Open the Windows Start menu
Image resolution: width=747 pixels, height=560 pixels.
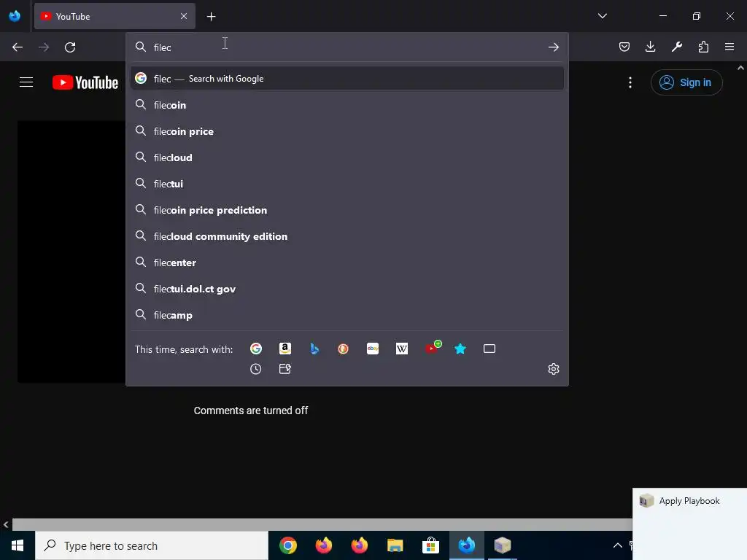pyautogui.click(x=18, y=545)
